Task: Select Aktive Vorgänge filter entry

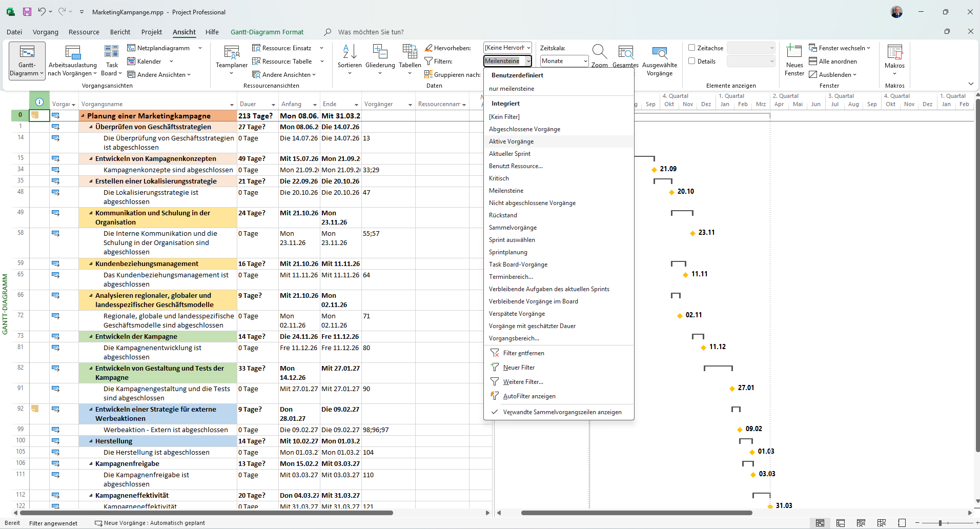Action: tap(559, 141)
